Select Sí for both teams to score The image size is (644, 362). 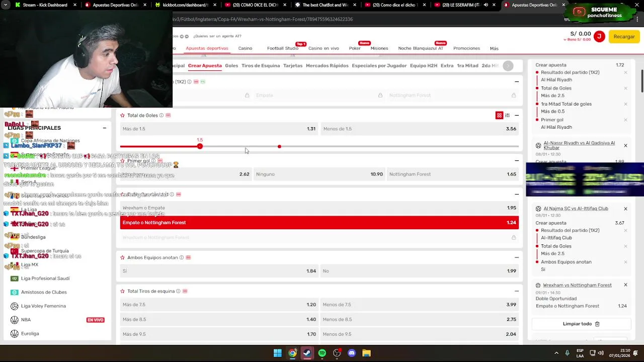[x=219, y=271]
